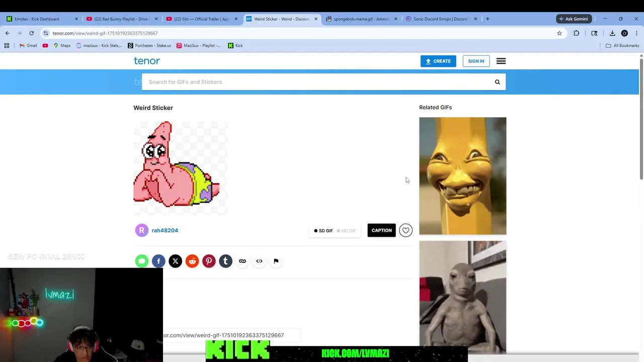Click the rah48204 user avatar
Image resolution: width=644 pixels, height=362 pixels.
[142, 230]
